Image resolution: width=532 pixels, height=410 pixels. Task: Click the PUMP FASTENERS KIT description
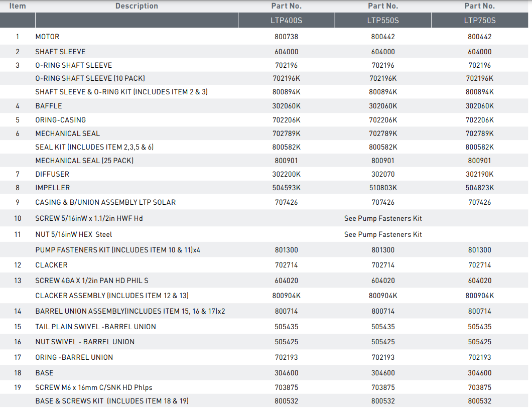point(118,250)
